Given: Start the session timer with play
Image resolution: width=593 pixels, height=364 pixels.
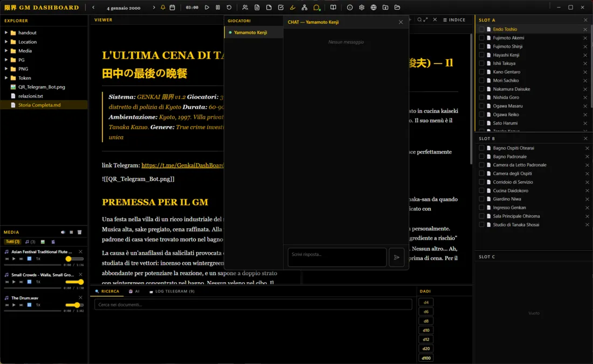Looking at the screenshot, I should (x=207, y=8).
